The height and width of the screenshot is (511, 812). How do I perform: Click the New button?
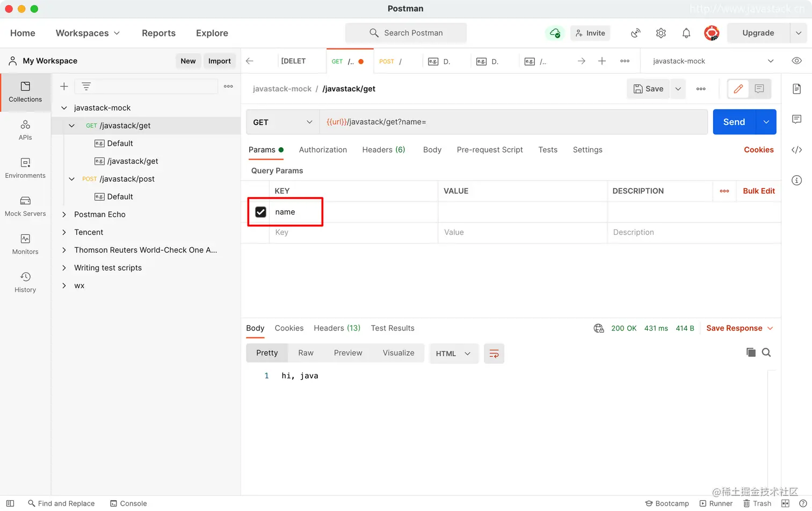[x=188, y=61]
